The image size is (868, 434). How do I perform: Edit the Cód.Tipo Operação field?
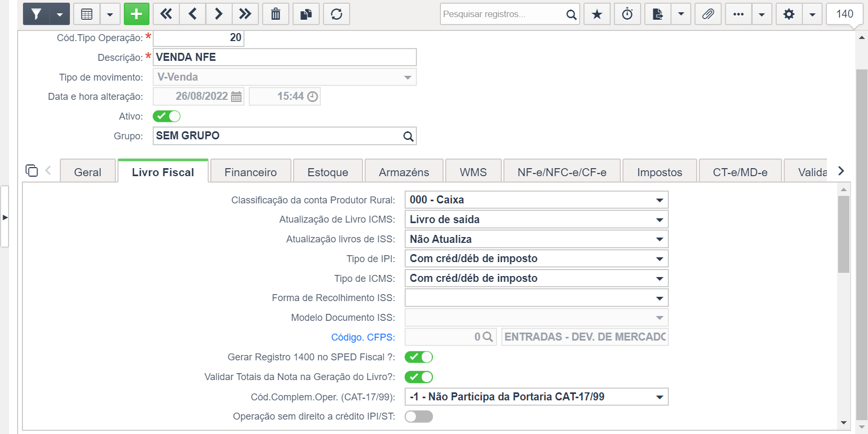199,38
